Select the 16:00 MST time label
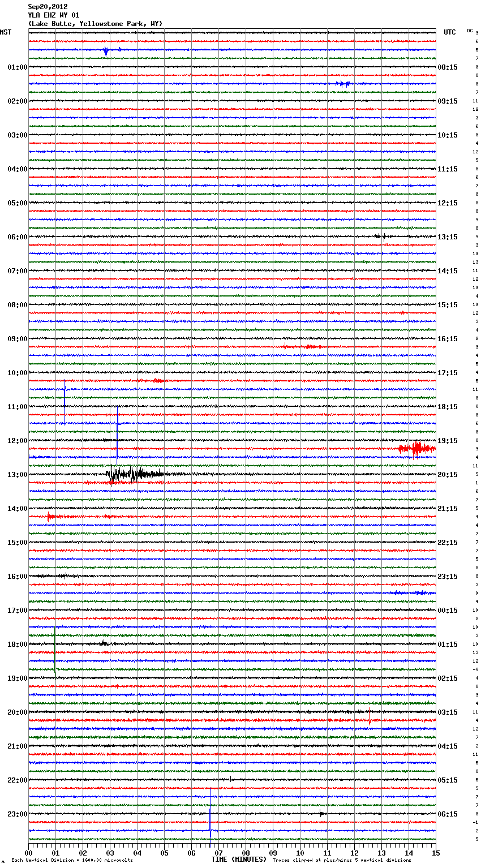The width and height of the screenshot is (481, 868). [x=18, y=577]
